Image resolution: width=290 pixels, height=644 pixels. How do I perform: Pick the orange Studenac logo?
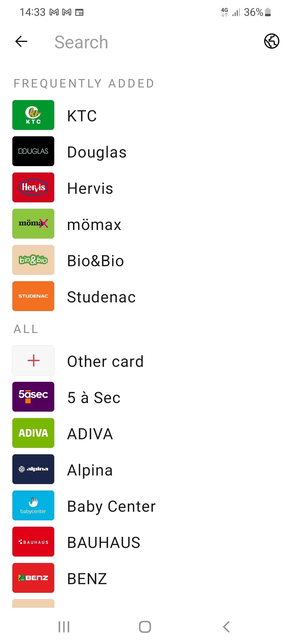tap(33, 296)
